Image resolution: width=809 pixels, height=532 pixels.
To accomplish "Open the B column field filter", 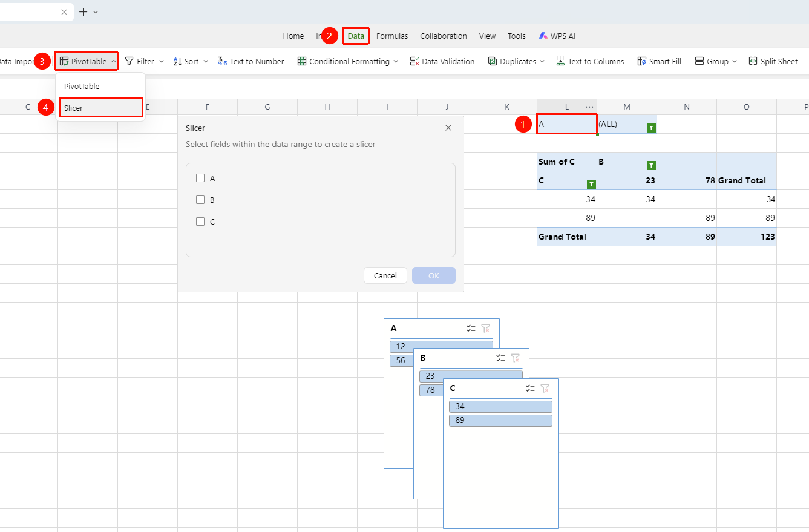I will point(651,165).
